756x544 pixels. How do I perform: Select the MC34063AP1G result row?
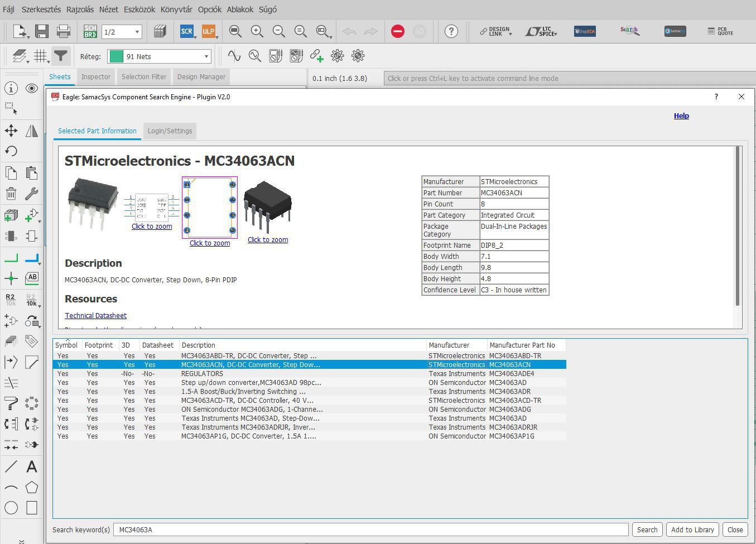pos(310,436)
